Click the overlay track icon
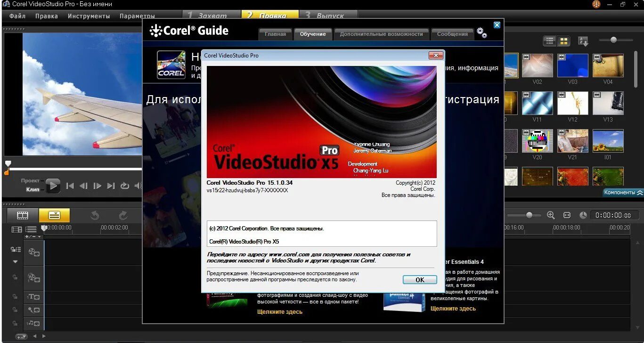The width and height of the screenshot is (644, 343). pos(33,278)
